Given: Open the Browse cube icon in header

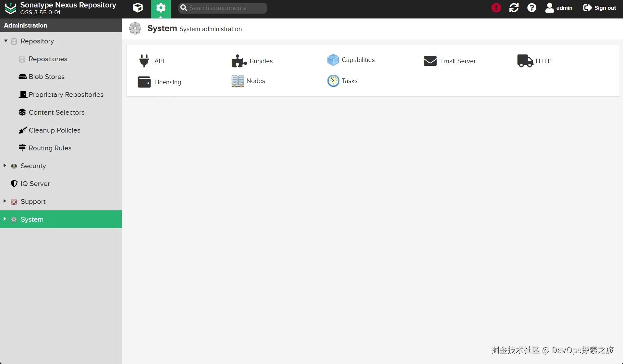Looking at the screenshot, I should 138,8.
